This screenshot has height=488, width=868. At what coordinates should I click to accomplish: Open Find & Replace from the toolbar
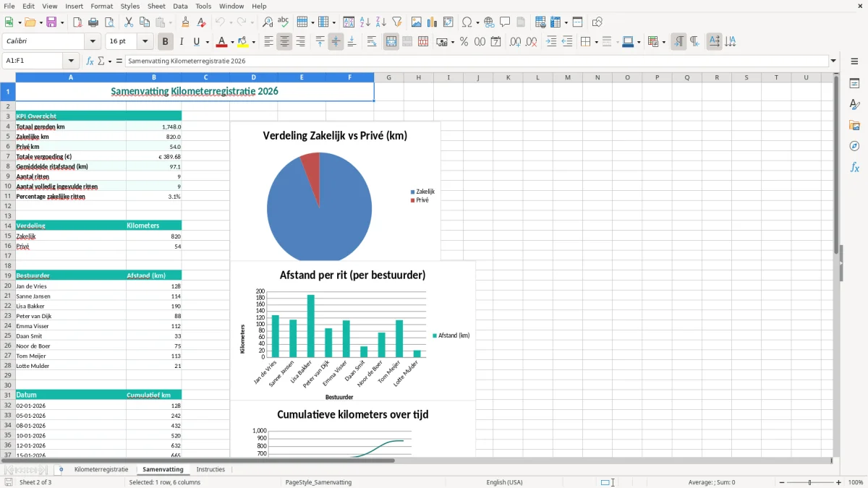[x=268, y=22]
